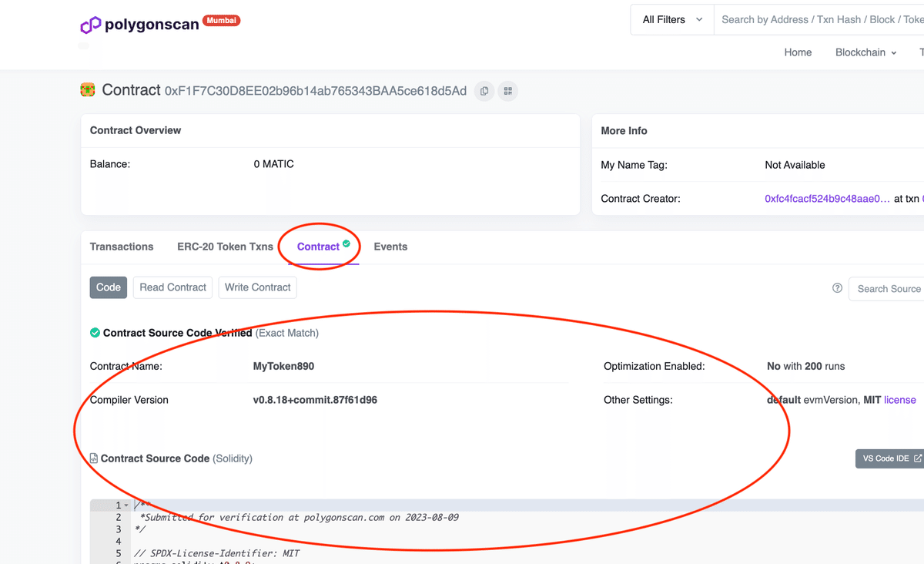Open the All Filters dropdown
Screen dimensions: 924x564
point(672,20)
